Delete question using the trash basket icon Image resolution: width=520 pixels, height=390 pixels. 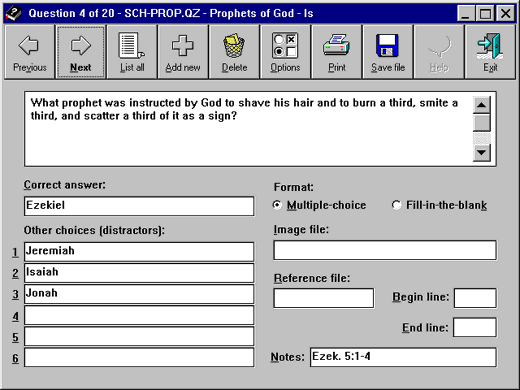[x=234, y=52]
